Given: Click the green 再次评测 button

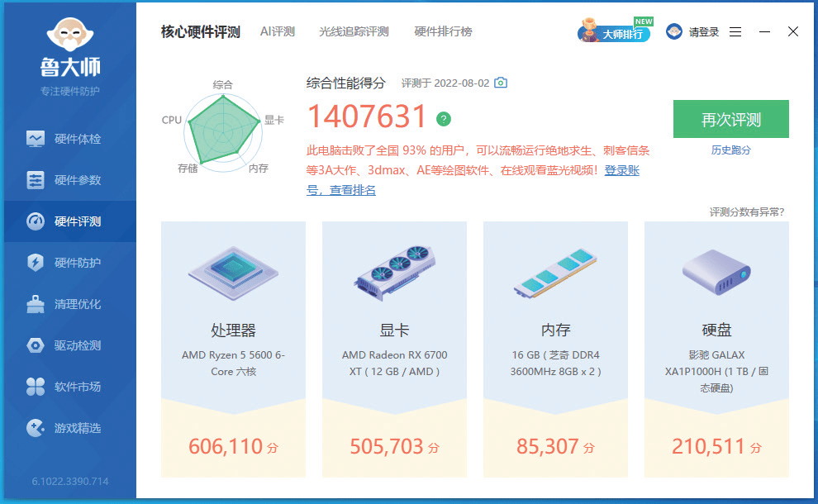Looking at the screenshot, I should [x=730, y=119].
